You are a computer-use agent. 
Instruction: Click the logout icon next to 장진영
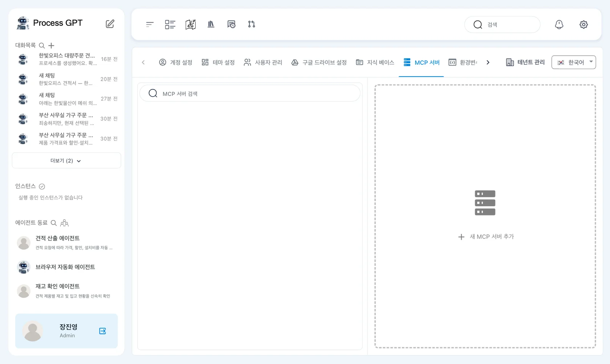point(103,331)
